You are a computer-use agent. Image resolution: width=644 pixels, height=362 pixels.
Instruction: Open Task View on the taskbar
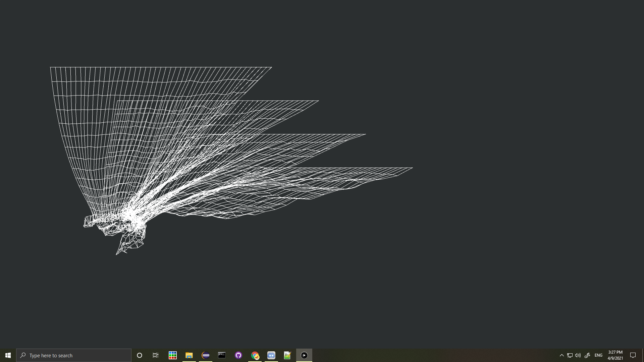[156, 355]
